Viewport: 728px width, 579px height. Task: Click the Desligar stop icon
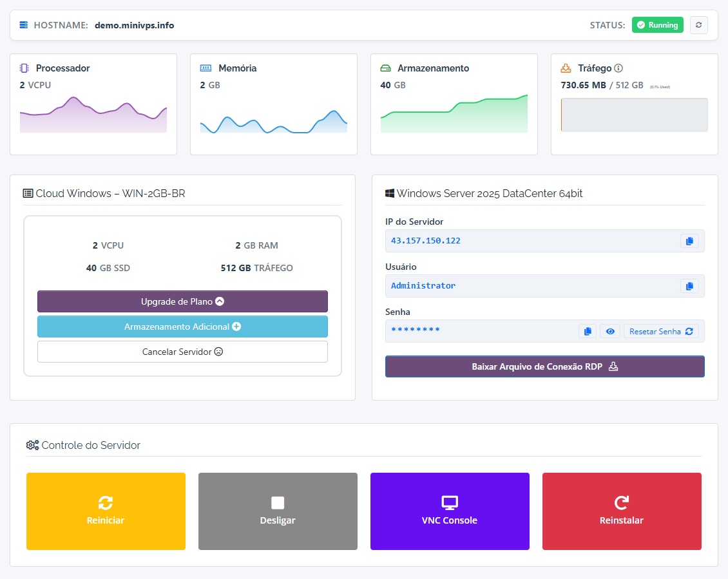click(278, 503)
